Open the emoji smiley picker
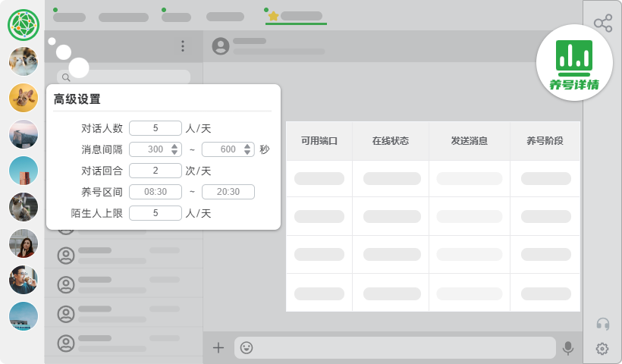The image size is (622, 364). tap(247, 348)
